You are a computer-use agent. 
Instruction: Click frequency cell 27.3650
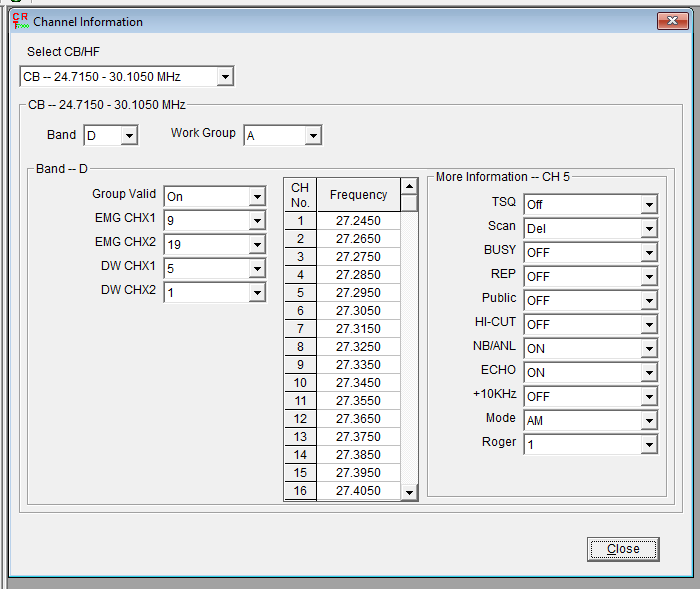358,419
